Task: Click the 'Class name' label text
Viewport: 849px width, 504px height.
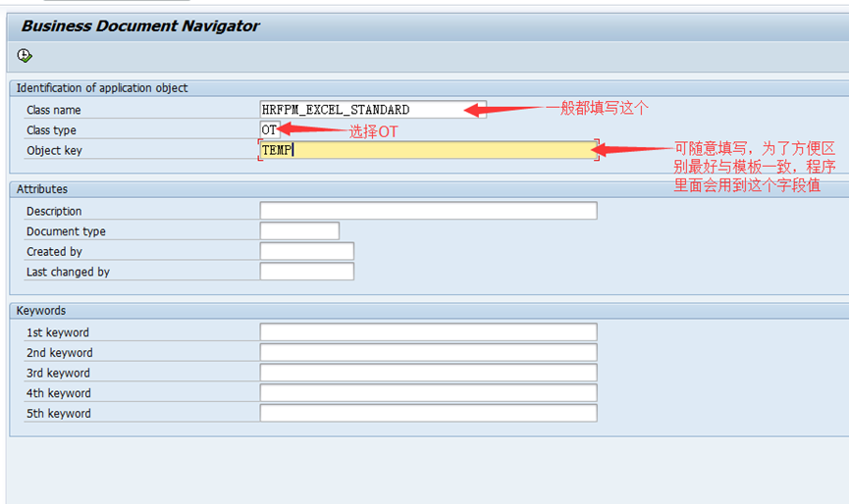Action: (54, 110)
